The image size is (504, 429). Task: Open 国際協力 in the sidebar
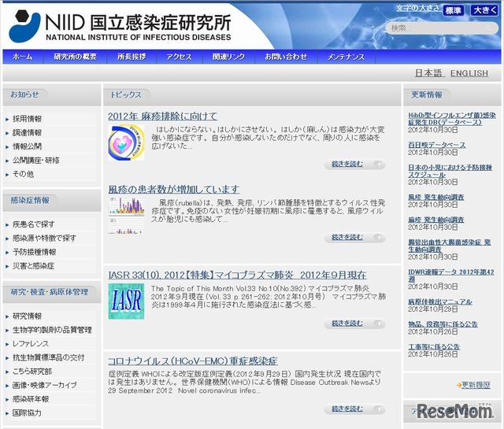(27, 413)
